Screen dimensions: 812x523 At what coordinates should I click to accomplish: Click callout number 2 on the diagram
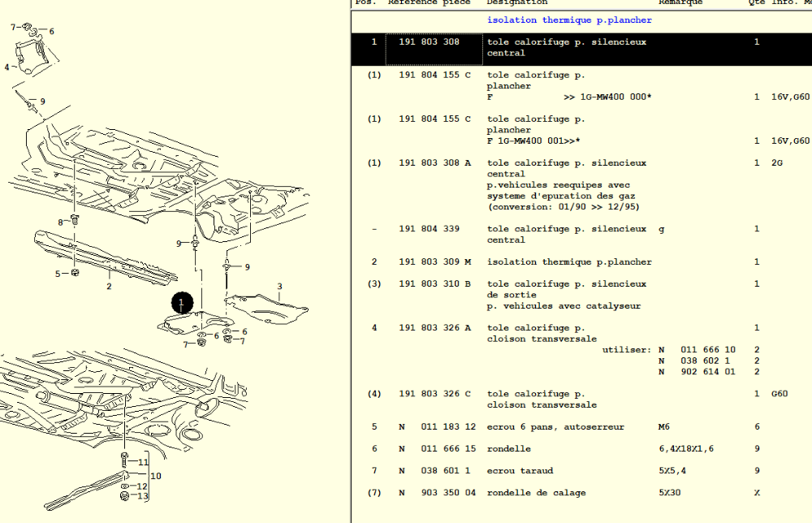pos(109,287)
